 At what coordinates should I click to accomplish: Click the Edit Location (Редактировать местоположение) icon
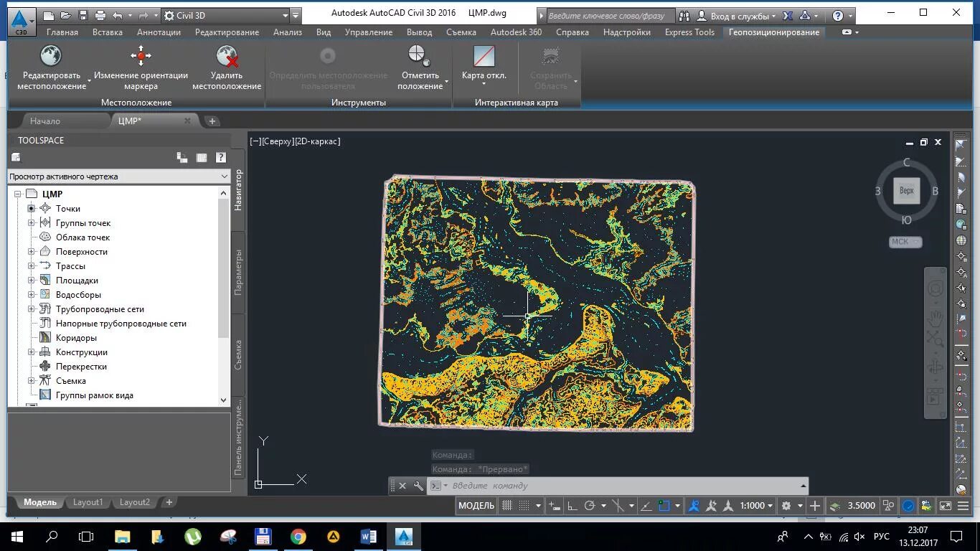tap(51, 57)
